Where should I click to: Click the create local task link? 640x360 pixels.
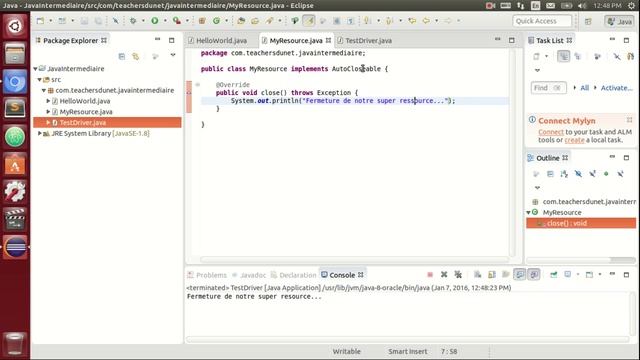coord(574,140)
